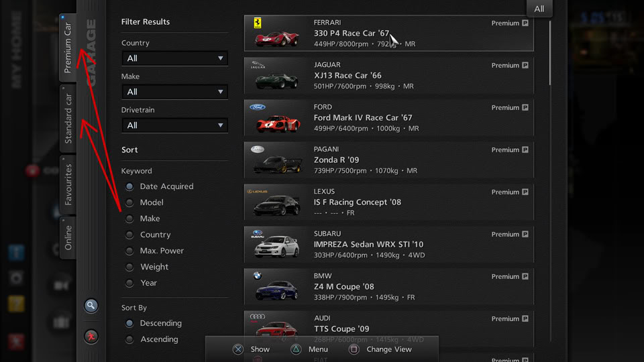
Task: Click the Ferrari logo badge
Action: point(258,23)
